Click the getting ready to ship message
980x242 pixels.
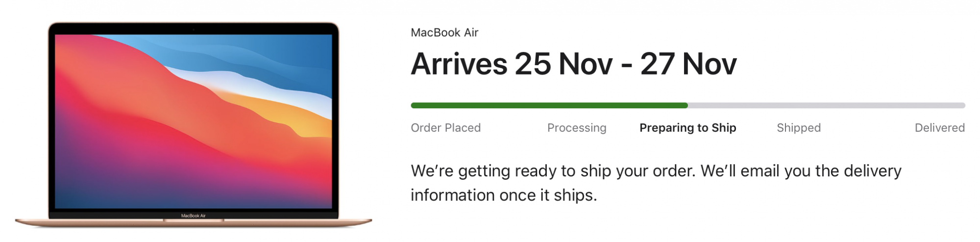tap(656, 183)
